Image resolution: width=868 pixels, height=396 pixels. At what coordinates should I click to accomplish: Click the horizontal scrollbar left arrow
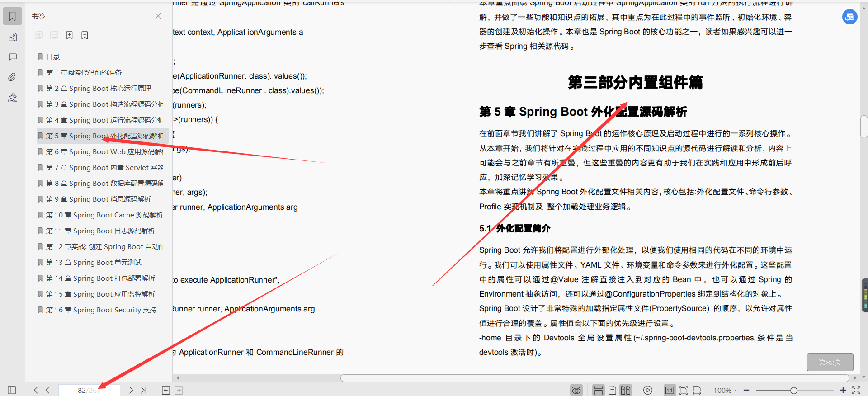(178, 378)
